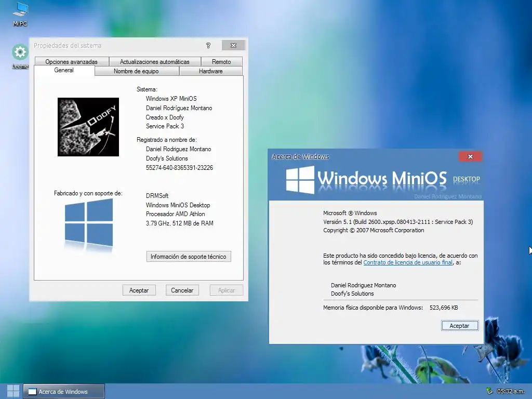Viewport: 532px width, 399px height.
Task: Open the Nombre de equipo tab
Action: coord(137,71)
